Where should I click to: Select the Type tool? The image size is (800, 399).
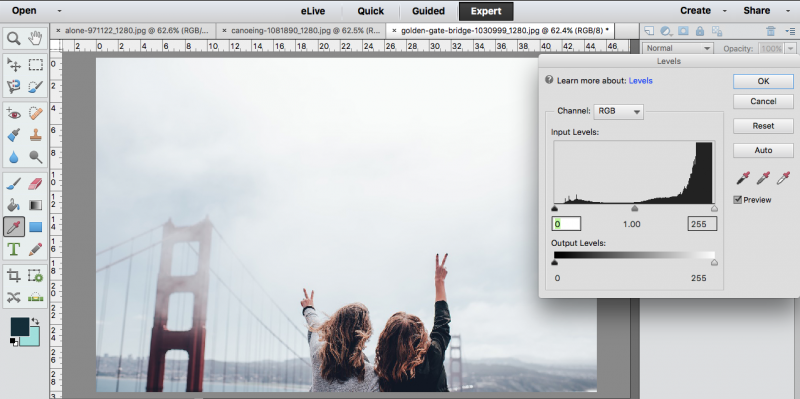click(x=14, y=249)
